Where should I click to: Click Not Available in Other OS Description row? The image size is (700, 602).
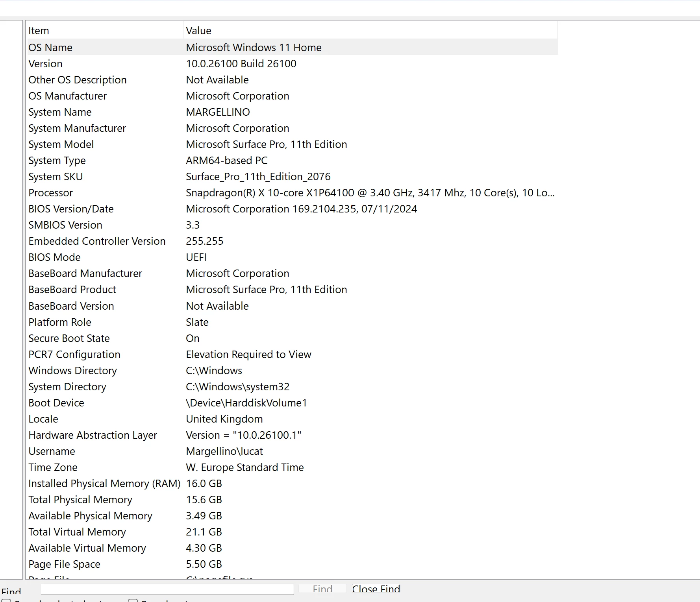pyautogui.click(x=217, y=80)
